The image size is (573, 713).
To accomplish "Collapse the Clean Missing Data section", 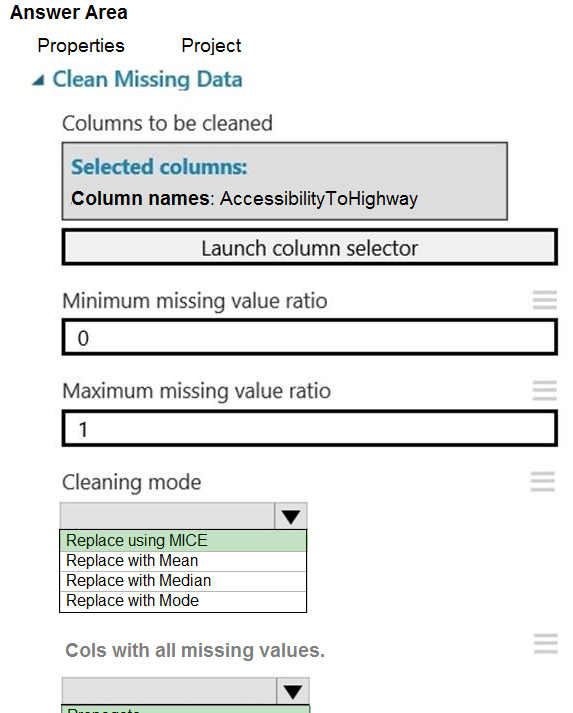I will pos(38,81).
